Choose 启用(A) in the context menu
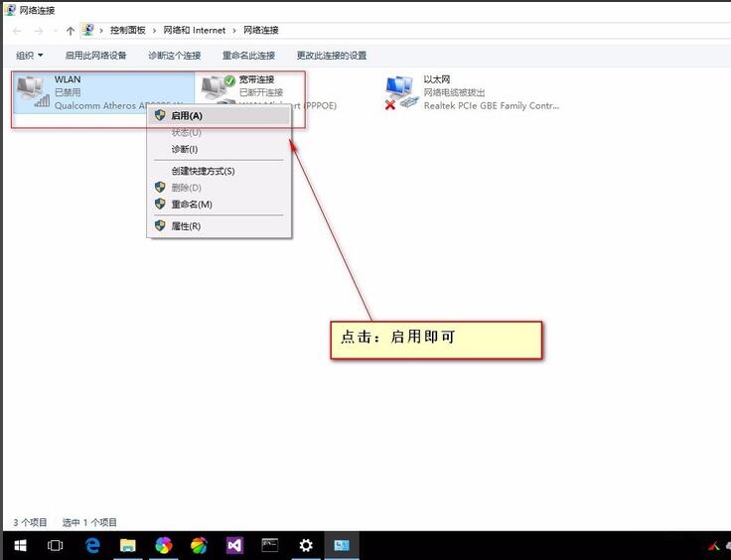Screen dimensions: 731x560 187,115
